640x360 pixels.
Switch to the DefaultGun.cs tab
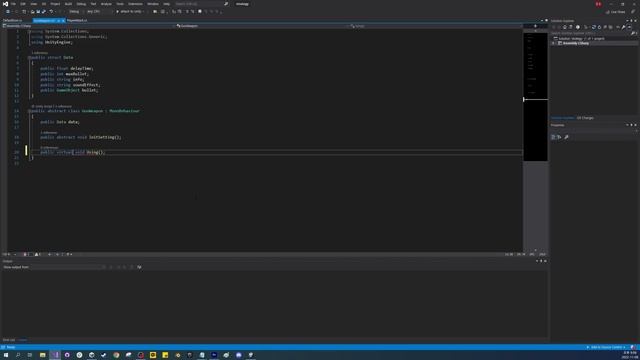point(12,20)
